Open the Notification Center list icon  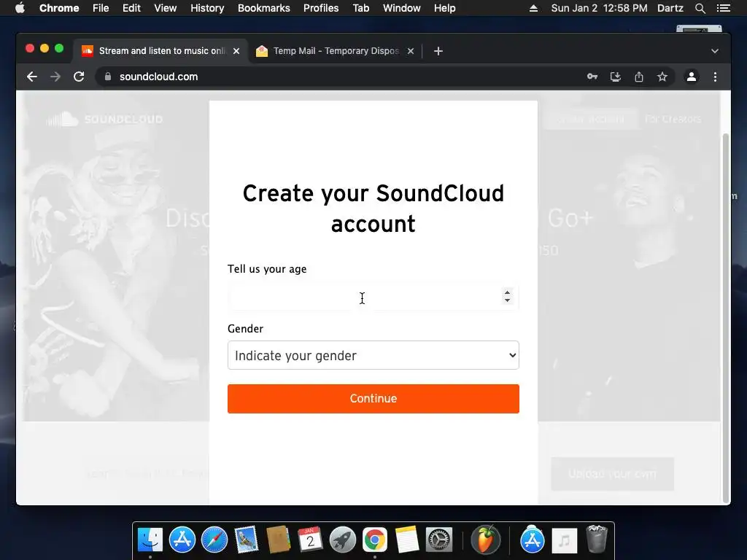point(723,8)
